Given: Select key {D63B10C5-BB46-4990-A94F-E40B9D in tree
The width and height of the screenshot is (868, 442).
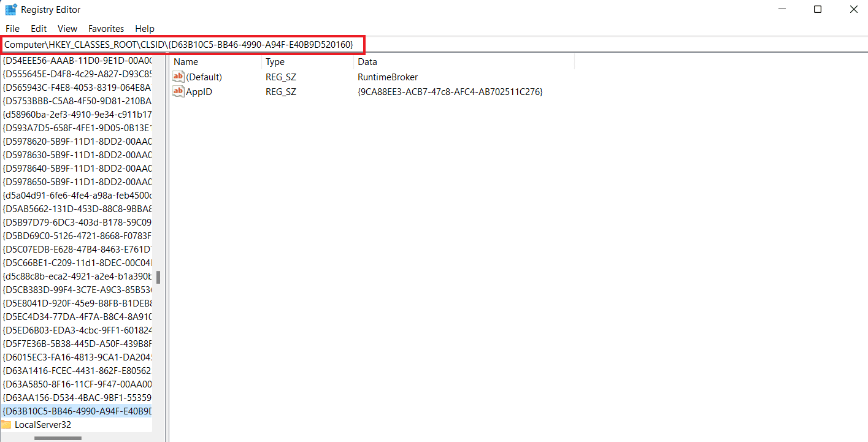Looking at the screenshot, I should click(77, 411).
